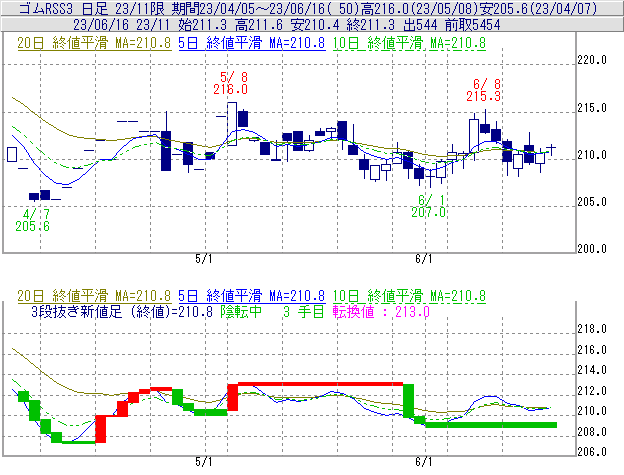Select the opening price 始211.3
Viewport: 624px width, 475px height.
click(202, 25)
